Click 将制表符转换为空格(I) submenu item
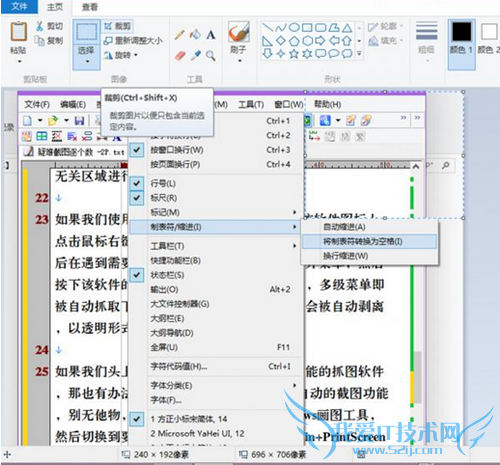This screenshot has height=465, width=500. pos(369,241)
